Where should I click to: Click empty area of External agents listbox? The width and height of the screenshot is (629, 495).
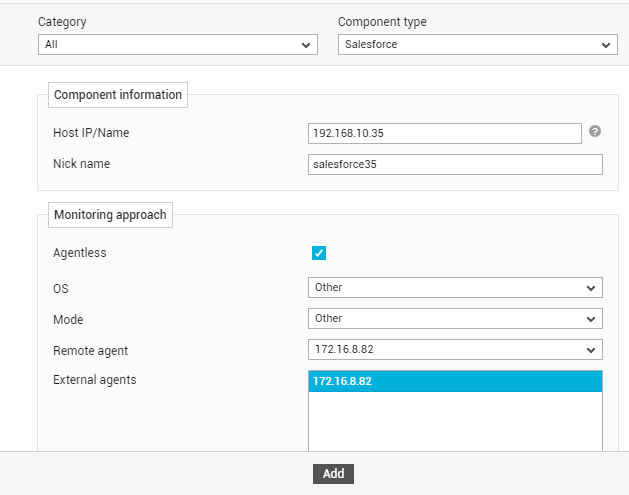(x=455, y=421)
